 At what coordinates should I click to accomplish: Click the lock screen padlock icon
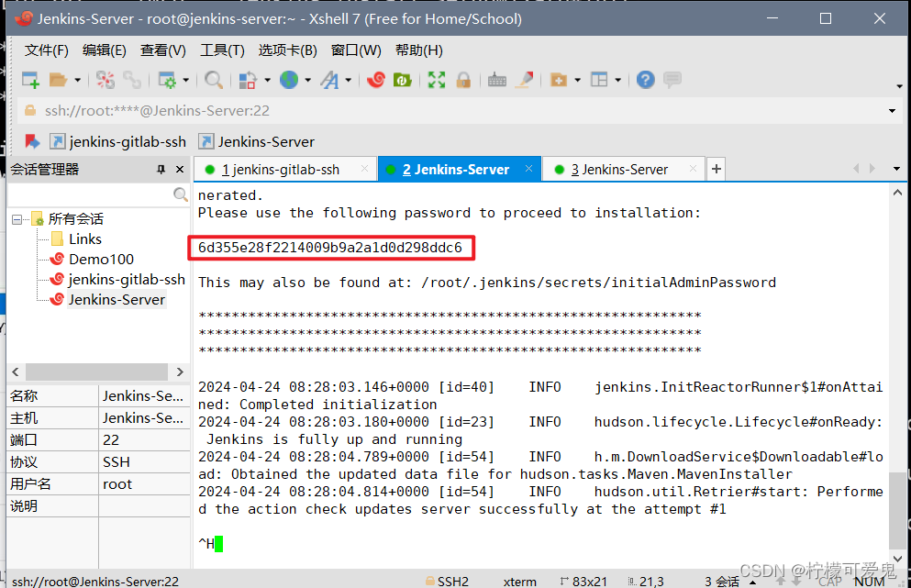click(x=463, y=80)
